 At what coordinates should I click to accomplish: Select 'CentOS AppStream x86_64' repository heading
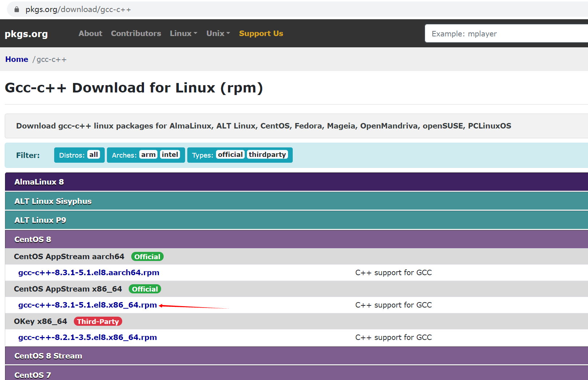[68, 289]
